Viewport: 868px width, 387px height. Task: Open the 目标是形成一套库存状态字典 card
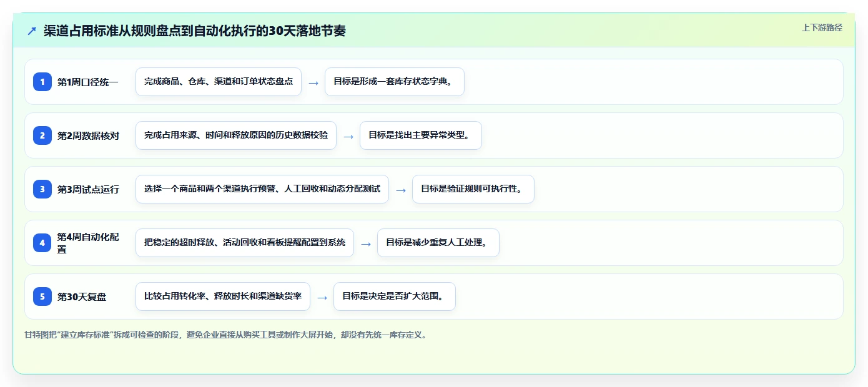click(395, 82)
